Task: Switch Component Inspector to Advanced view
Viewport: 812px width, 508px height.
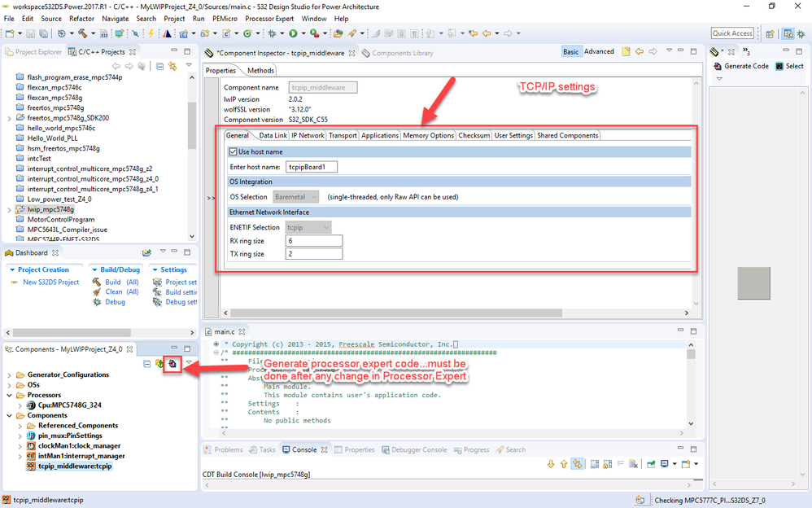Action: [599, 52]
